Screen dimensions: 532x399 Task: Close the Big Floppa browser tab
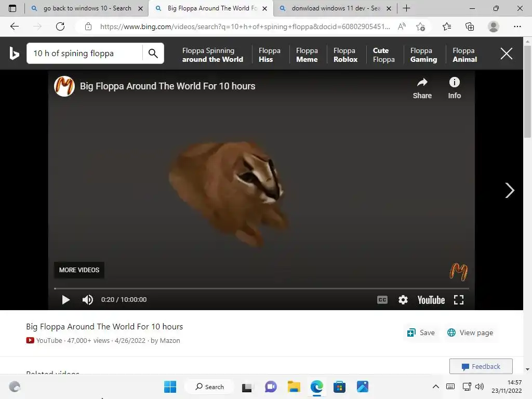[x=264, y=8]
